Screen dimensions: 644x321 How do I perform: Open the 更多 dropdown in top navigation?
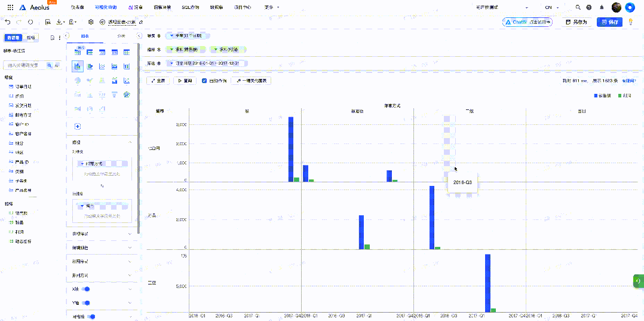click(272, 7)
